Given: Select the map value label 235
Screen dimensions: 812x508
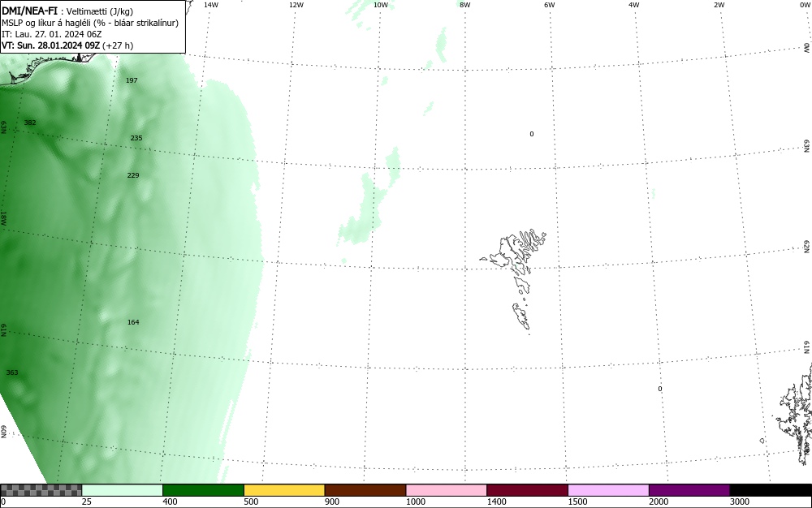Looking at the screenshot, I should point(136,138).
